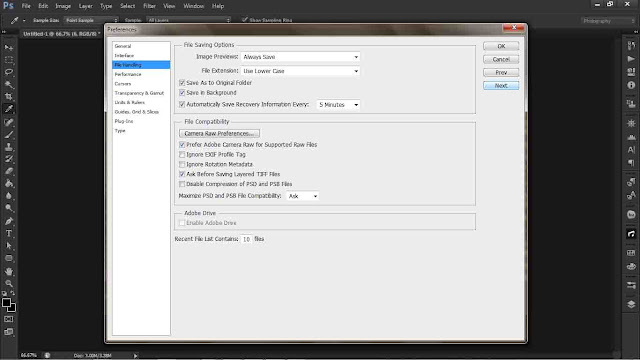This screenshot has width=640, height=360.
Task: Select the Pen tool
Action: click(x=9, y=221)
